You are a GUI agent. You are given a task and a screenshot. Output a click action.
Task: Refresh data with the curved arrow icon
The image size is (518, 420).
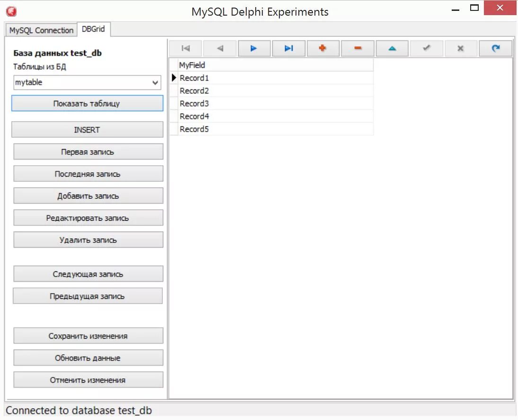click(496, 49)
